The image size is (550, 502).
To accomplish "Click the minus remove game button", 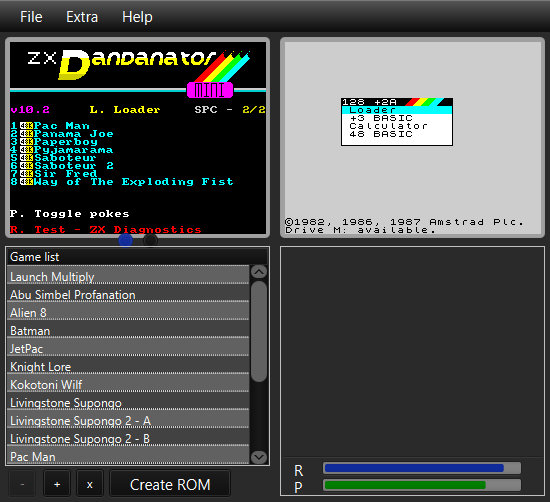I will 22,484.
